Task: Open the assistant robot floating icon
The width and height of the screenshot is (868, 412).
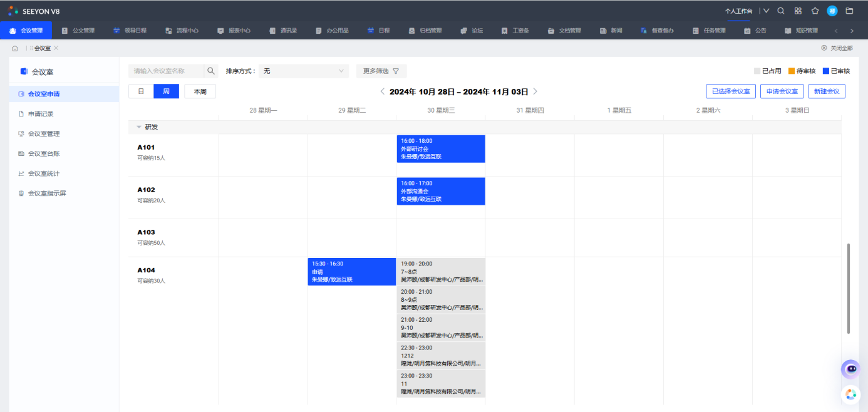Action: pyautogui.click(x=850, y=369)
